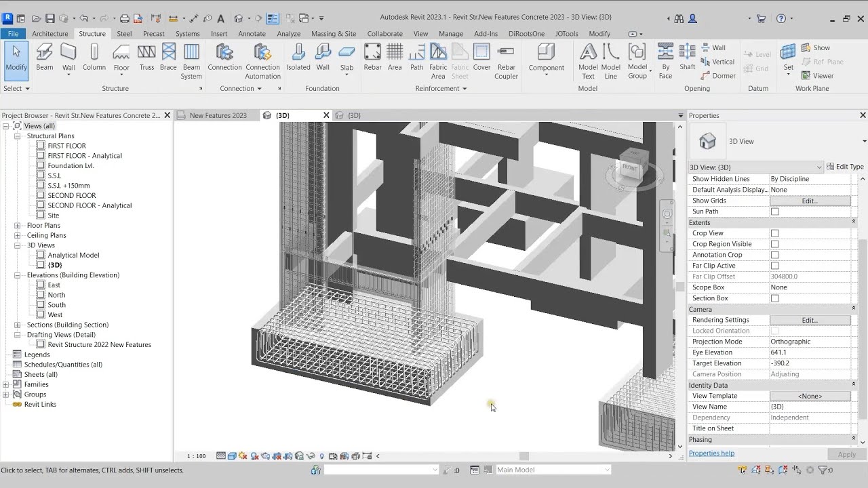Enable the Crop View checkbox
The height and width of the screenshot is (488, 868).
tap(774, 233)
